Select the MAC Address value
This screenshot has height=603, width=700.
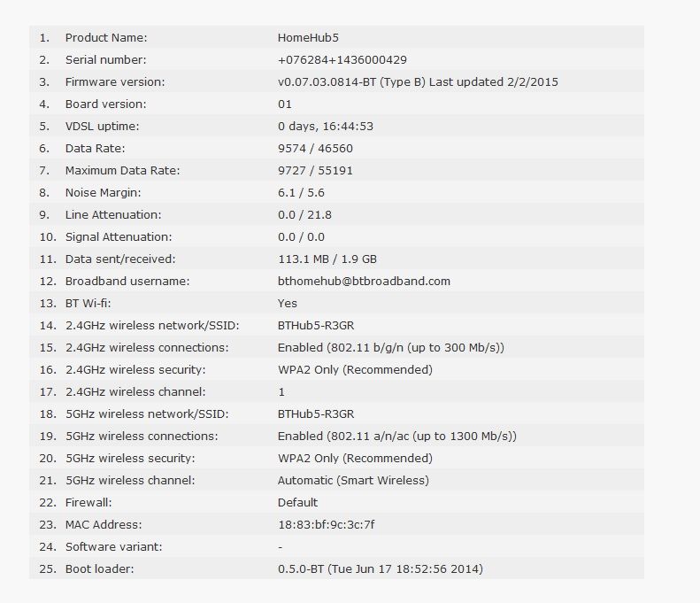(327, 525)
